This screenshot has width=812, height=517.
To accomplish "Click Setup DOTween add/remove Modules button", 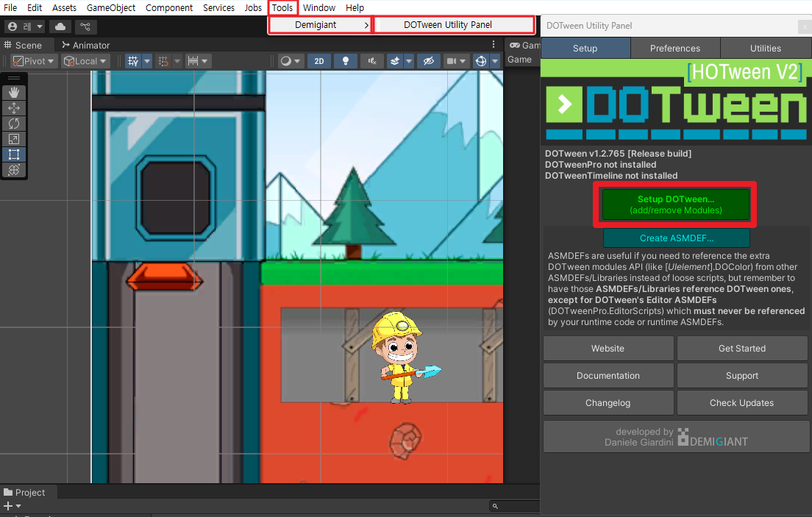I will click(x=675, y=204).
